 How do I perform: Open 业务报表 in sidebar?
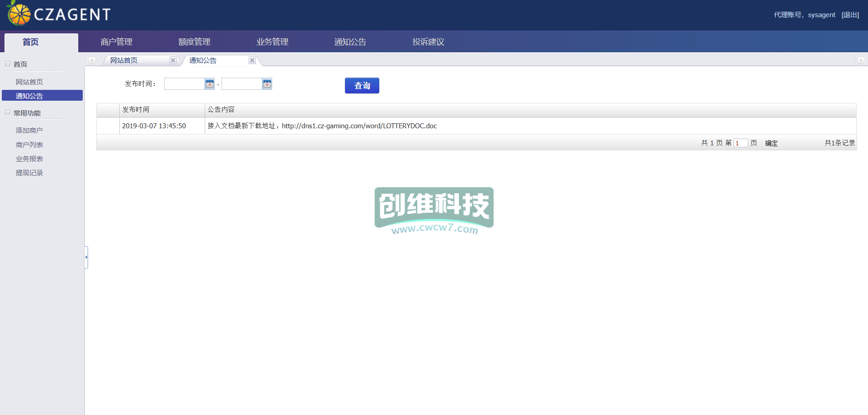(x=29, y=159)
